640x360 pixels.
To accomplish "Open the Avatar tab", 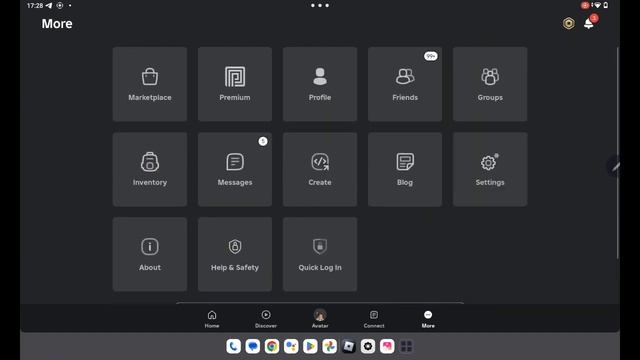I will point(320,319).
